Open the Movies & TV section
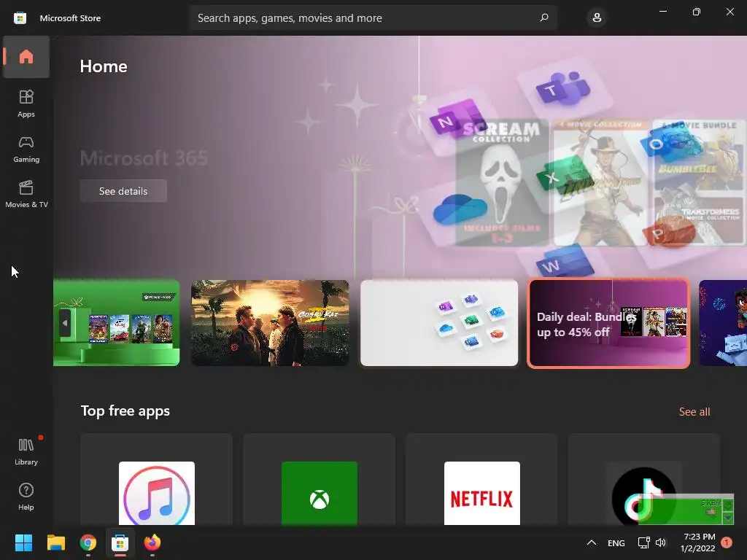This screenshot has height=560, width=747. (x=26, y=194)
